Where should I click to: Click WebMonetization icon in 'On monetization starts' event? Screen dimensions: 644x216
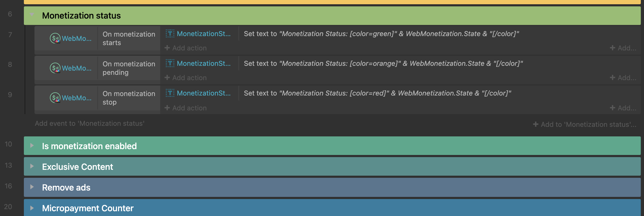tap(55, 38)
